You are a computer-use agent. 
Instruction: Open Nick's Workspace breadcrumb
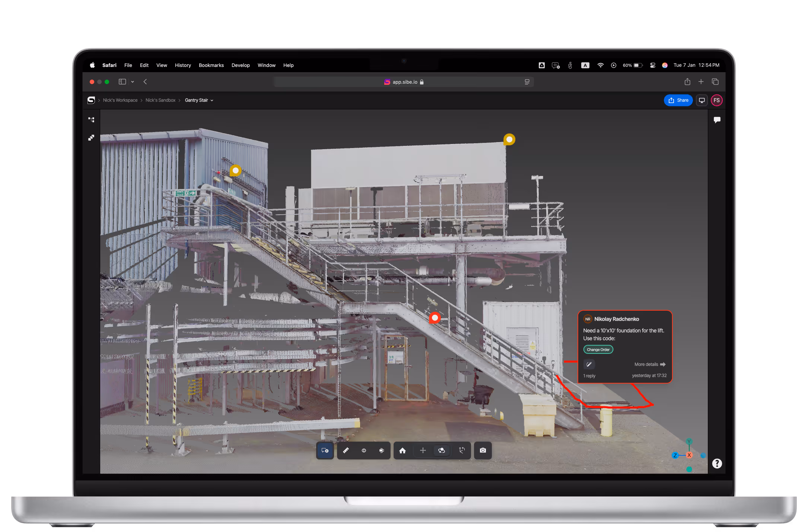120,100
